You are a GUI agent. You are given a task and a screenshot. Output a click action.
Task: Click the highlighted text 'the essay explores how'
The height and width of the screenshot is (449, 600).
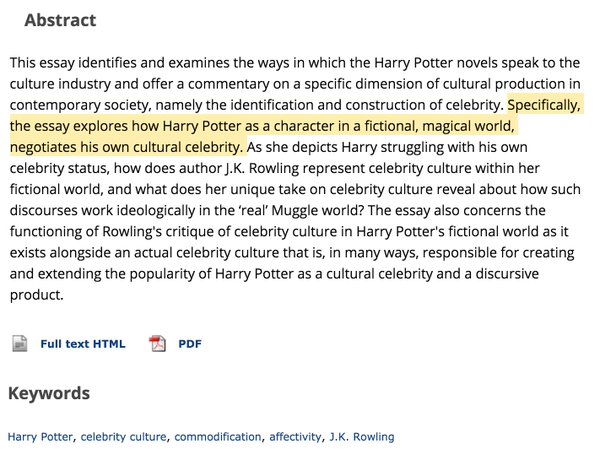point(84,126)
